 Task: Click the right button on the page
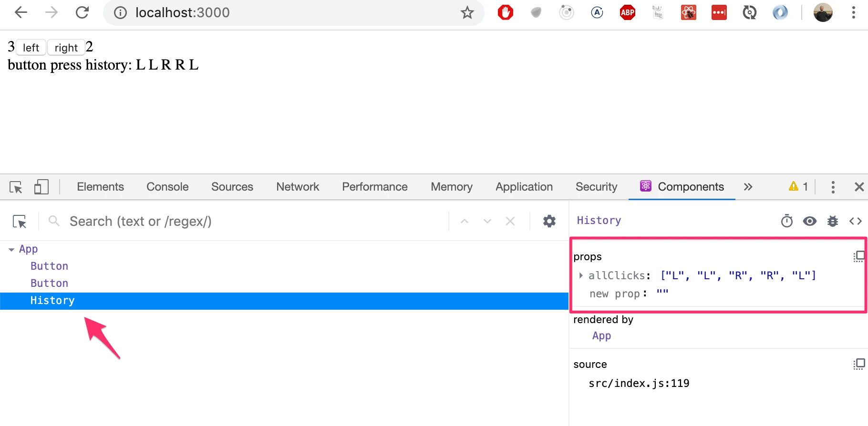(x=66, y=48)
